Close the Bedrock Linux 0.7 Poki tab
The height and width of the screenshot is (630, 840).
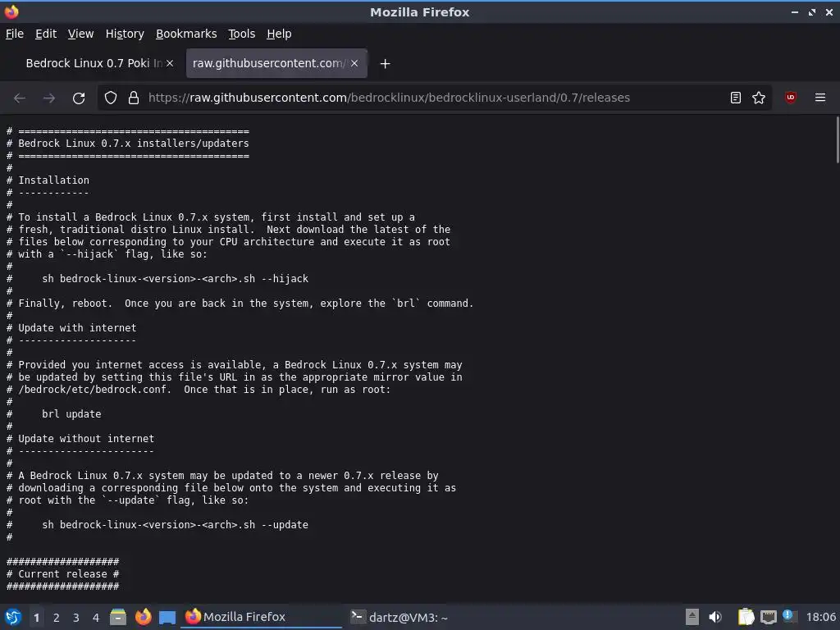pyautogui.click(x=170, y=63)
